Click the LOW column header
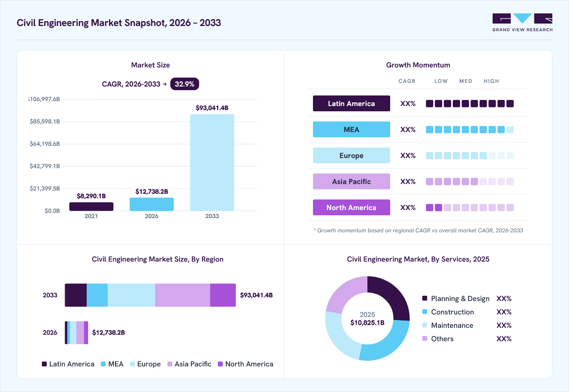Screen dimensions: 569x392 tap(441, 81)
